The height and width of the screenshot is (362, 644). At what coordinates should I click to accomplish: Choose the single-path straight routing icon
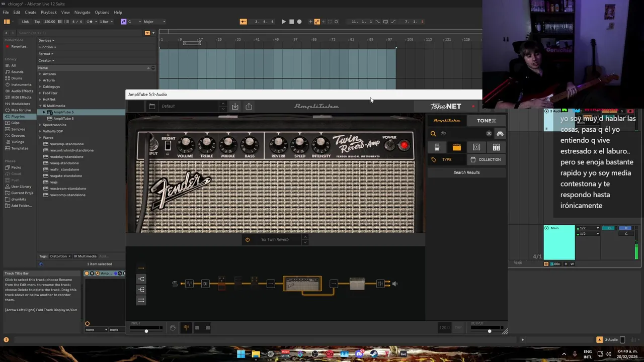click(x=141, y=268)
